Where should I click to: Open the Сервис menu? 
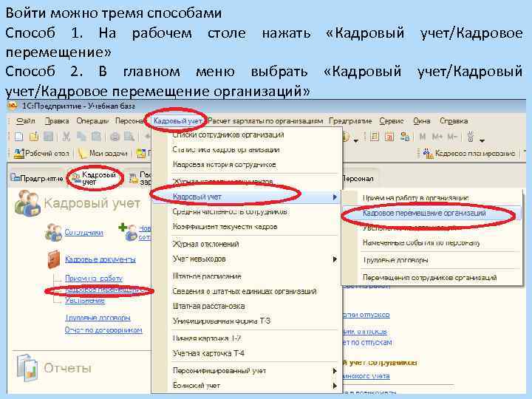(392, 120)
